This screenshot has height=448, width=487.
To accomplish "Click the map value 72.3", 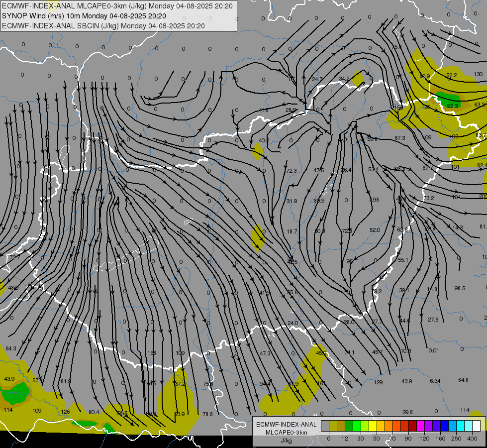I will [292, 171].
